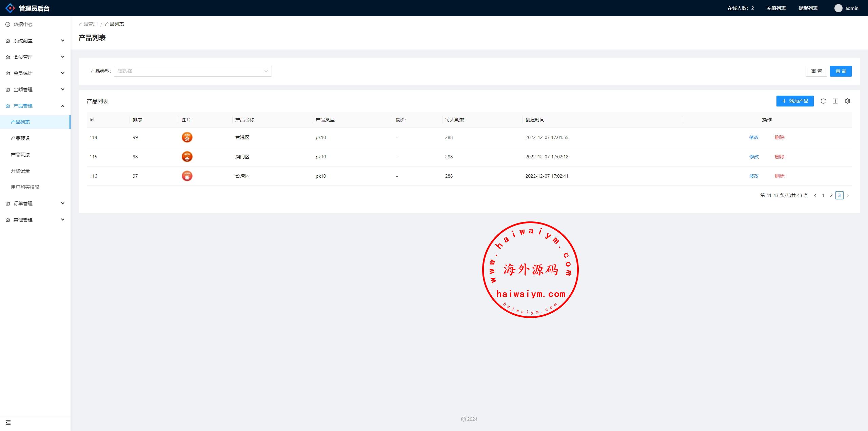Click the table refresh icon
The image size is (868, 431).
coord(823,101)
